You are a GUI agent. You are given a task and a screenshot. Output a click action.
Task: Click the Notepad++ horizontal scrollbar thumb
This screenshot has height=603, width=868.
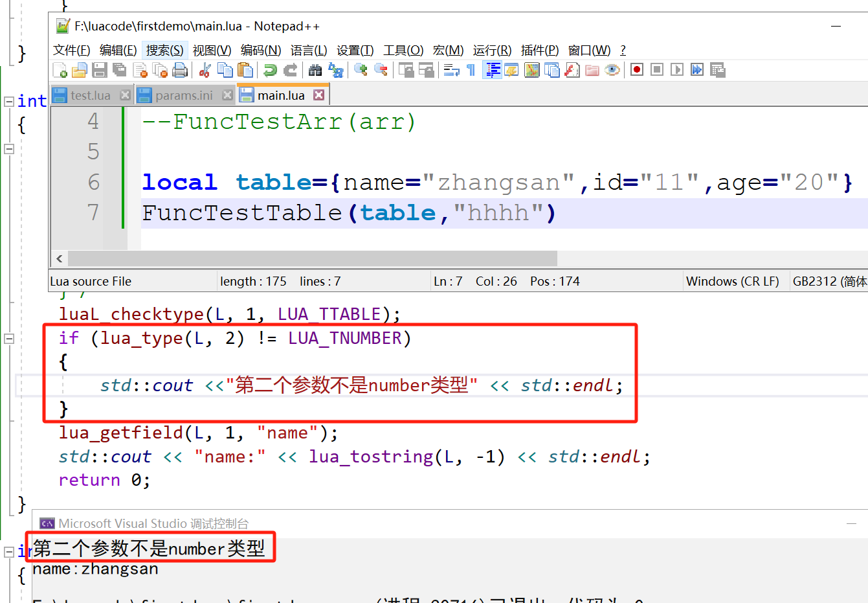tap(313, 258)
